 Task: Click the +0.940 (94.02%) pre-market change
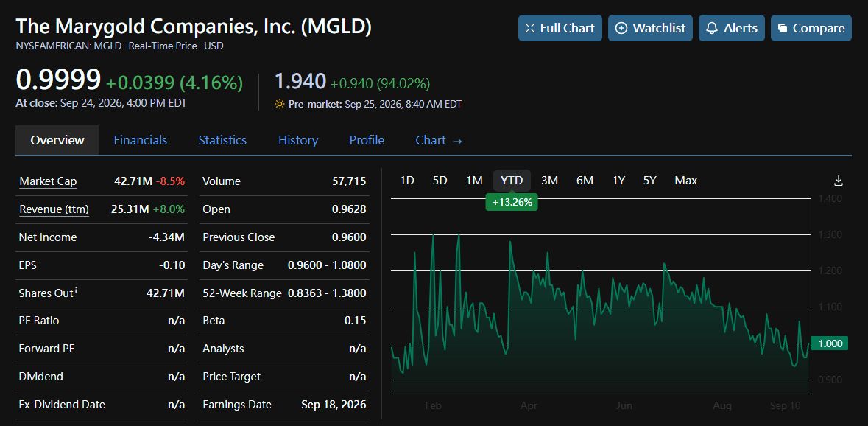pos(380,83)
